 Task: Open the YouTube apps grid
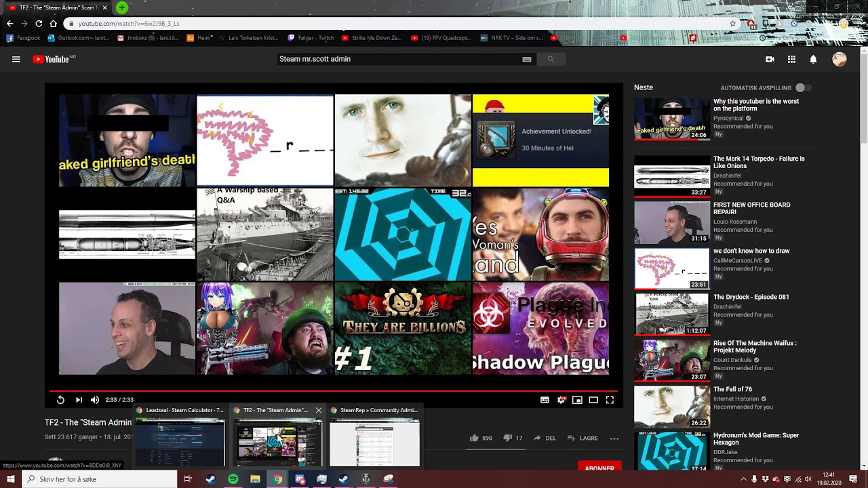[x=791, y=59]
